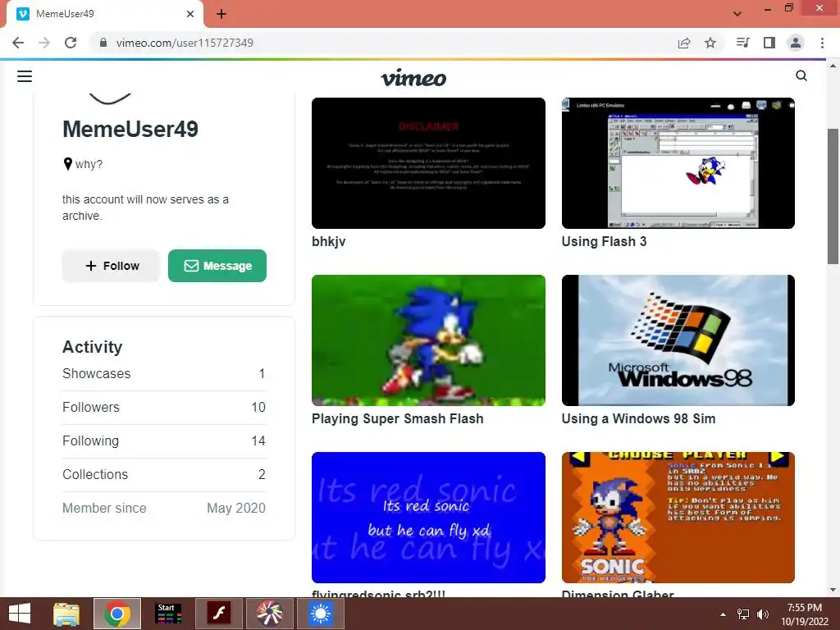Click the padlock site info icon
Screen dimensions: 840x630
(x=103, y=43)
